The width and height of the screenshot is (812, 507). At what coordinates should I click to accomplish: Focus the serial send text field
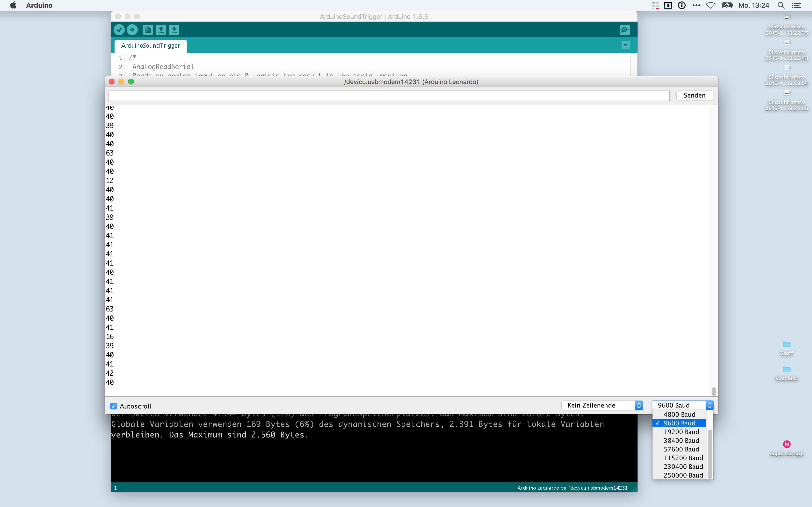pyautogui.click(x=389, y=96)
